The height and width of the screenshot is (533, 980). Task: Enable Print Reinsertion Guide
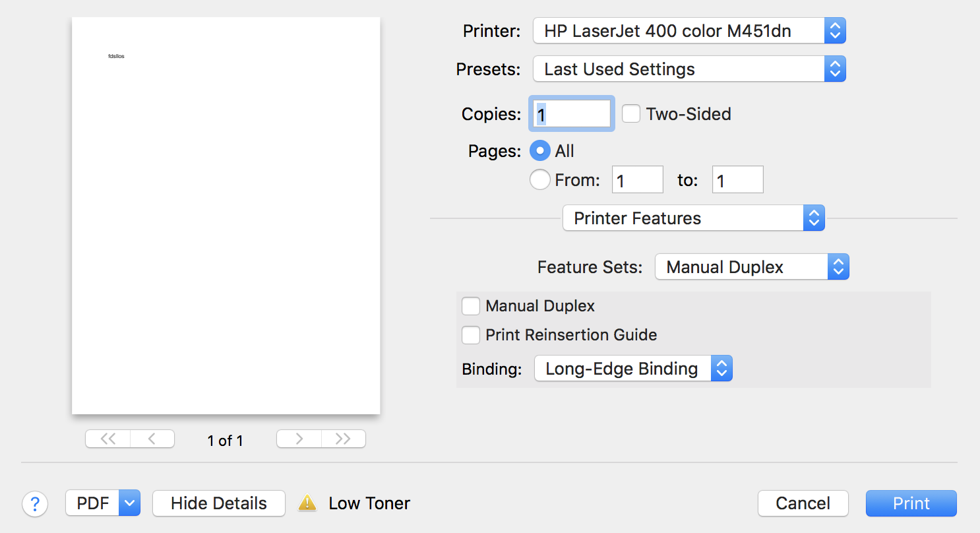(x=471, y=335)
